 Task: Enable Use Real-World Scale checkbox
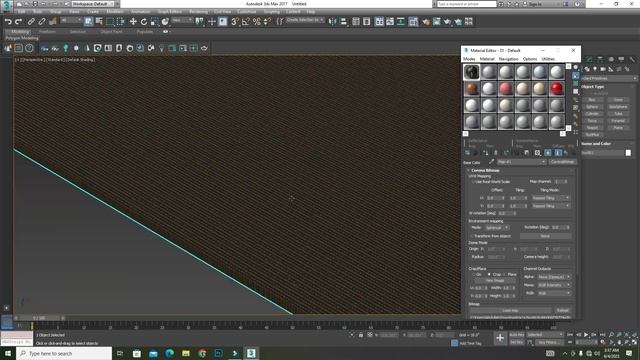click(x=473, y=182)
